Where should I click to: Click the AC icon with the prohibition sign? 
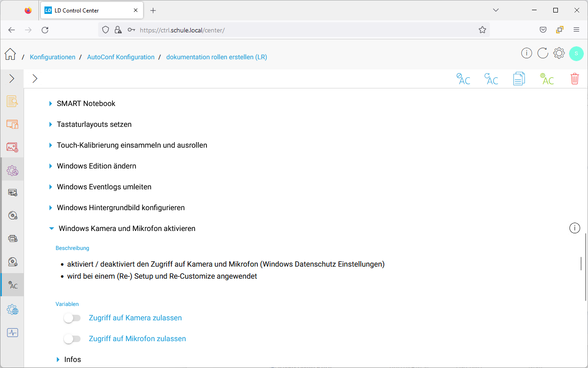[463, 79]
